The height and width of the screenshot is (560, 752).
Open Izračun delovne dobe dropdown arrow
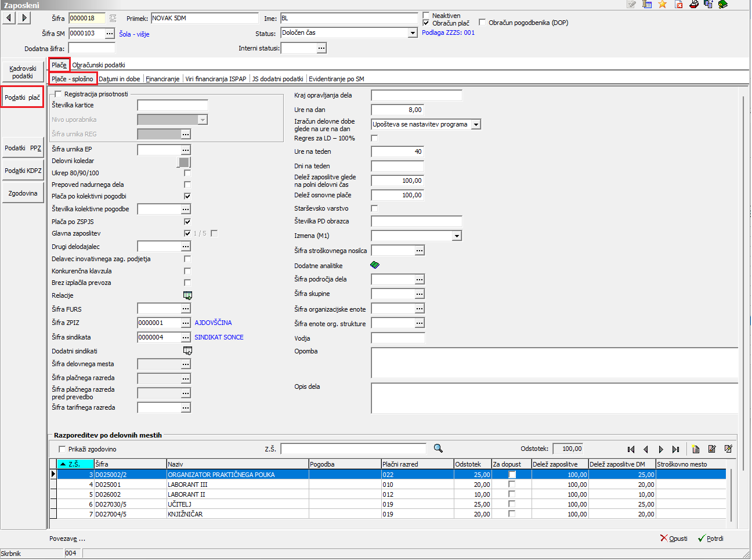tap(476, 124)
